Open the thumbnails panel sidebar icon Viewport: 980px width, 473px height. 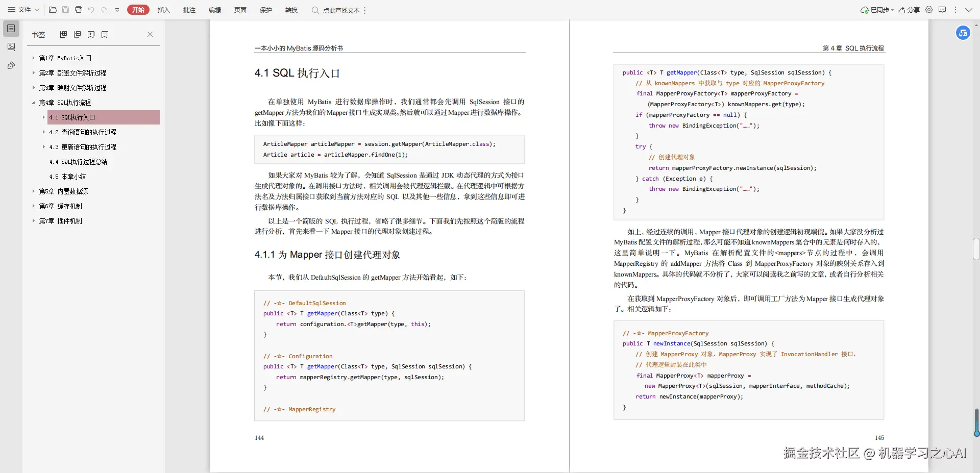point(11,47)
